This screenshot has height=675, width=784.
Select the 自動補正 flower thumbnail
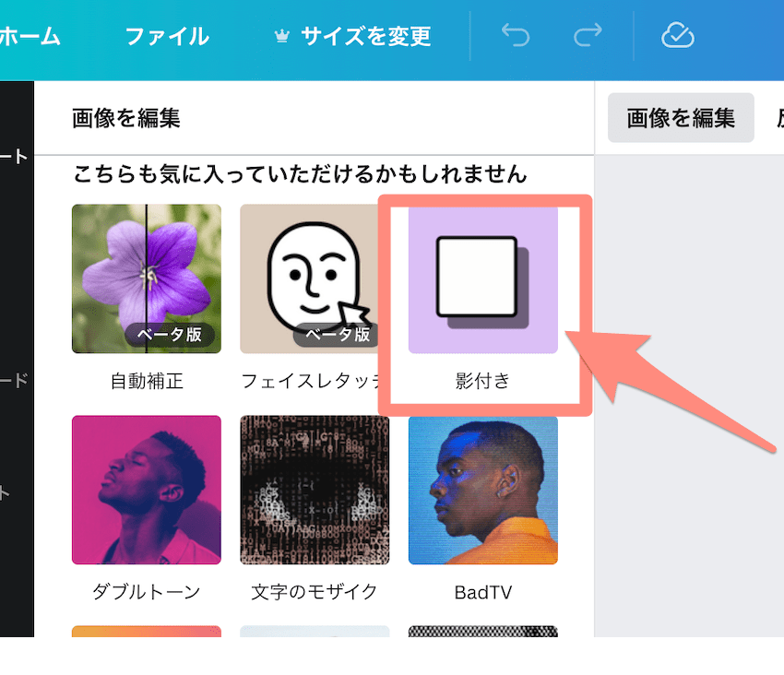[x=147, y=278]
